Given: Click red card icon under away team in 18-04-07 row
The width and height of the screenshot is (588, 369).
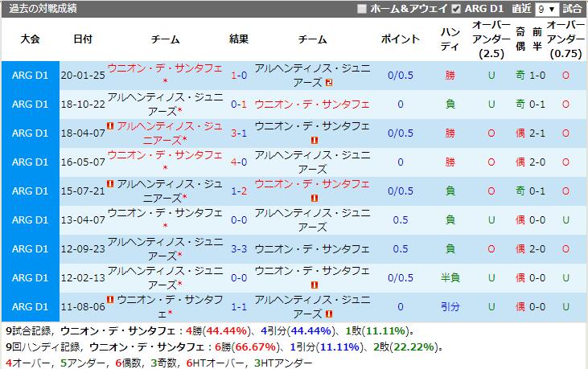Looking at the screenshot, I should click(315, 141).
